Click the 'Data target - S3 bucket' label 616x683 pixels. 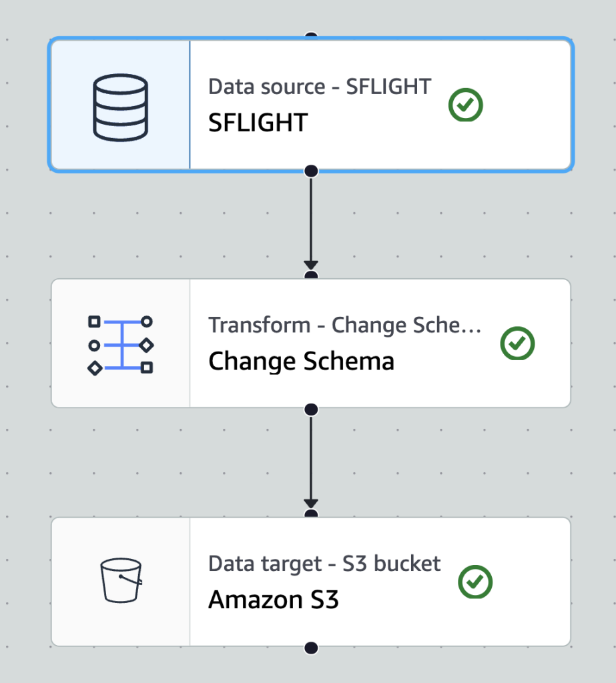click(x=324, y=564)
